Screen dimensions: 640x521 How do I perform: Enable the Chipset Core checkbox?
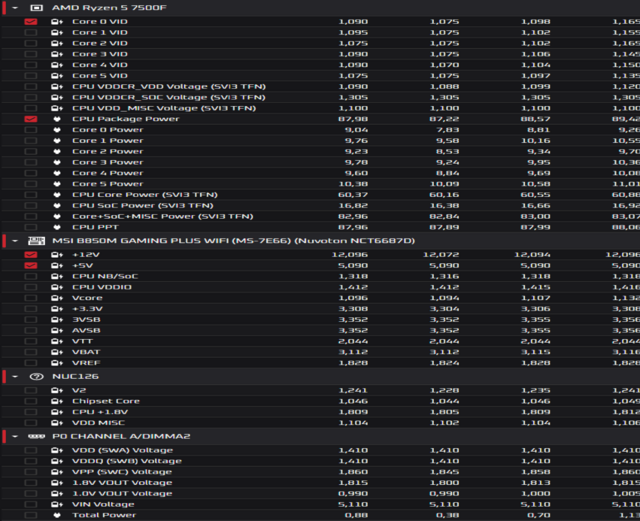click(31, 401)
